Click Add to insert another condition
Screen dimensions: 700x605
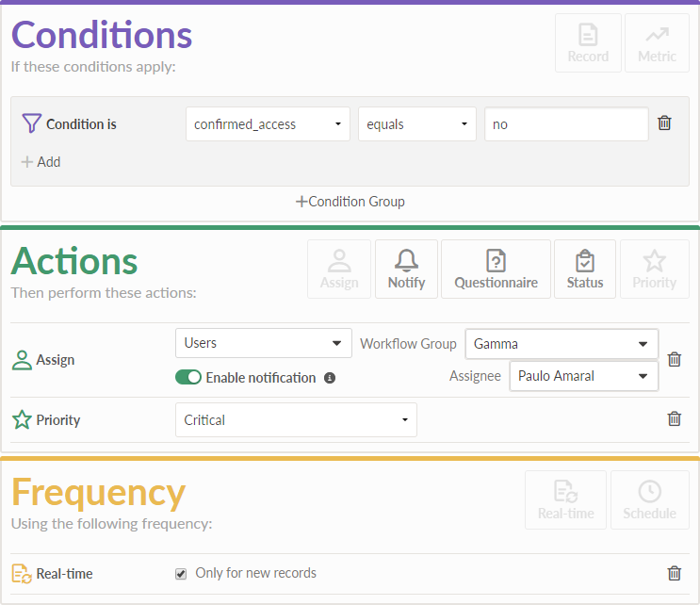point(41,162)
